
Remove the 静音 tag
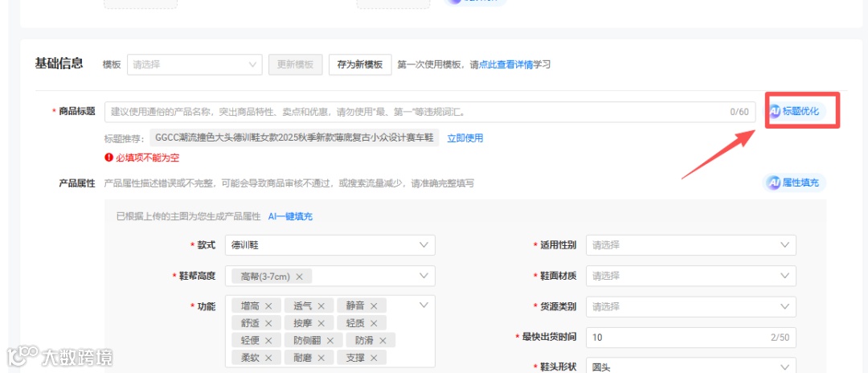click(374, 305)
